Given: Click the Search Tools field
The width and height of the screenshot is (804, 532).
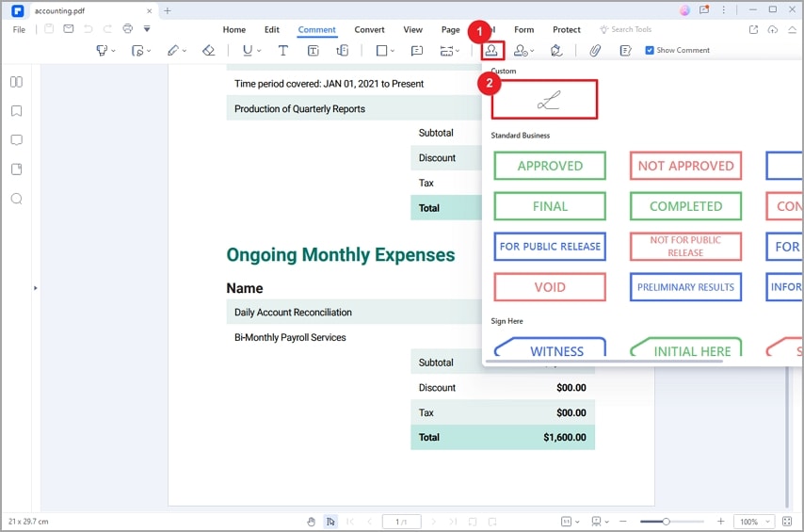Looking at the screenshot, I should point(626,30).
